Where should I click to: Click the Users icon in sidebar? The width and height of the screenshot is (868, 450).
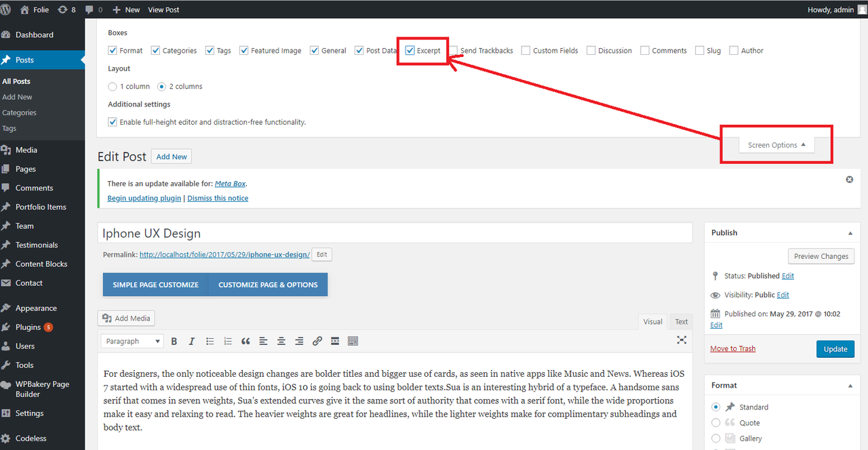[7, 346]
